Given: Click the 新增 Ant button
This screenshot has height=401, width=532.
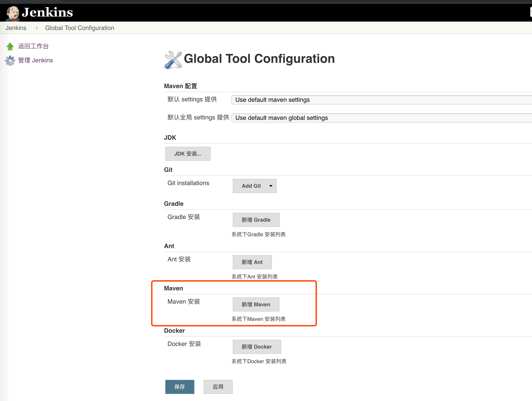Looking at the screenshot, I should click(x=252, y=262).
